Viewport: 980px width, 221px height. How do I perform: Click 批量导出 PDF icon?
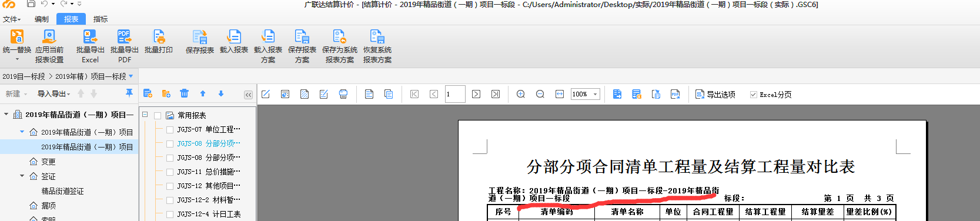point(124,37)
